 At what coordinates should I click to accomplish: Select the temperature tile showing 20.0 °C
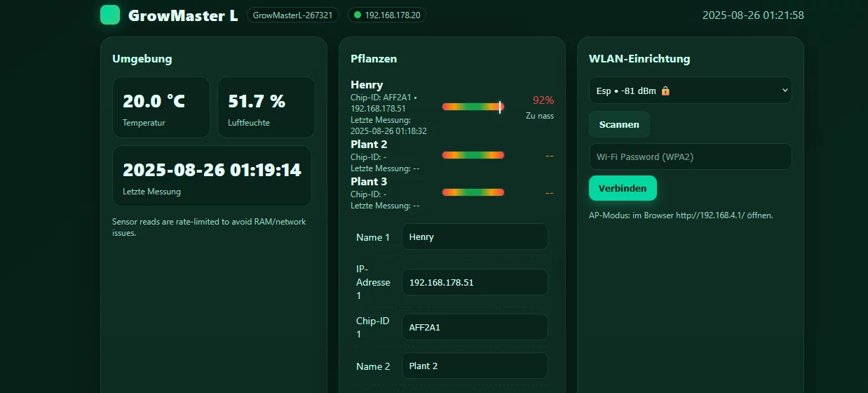click(x=161, y=107)
